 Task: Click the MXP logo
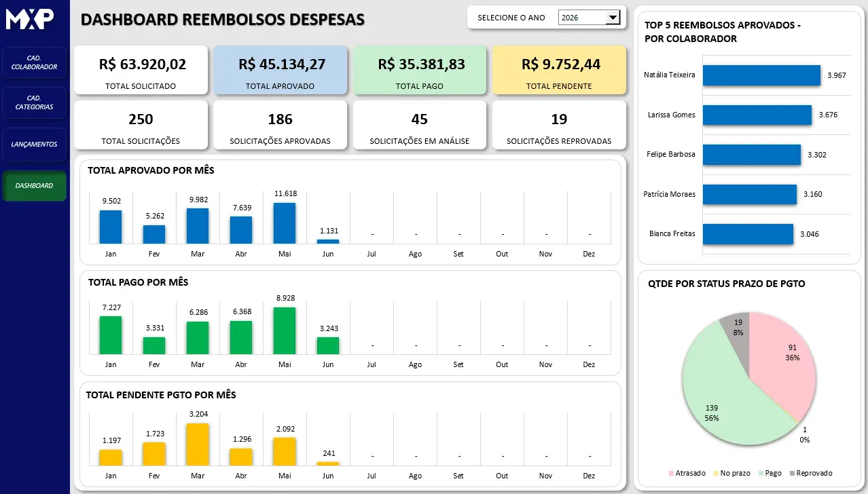click(x=29, y=18)
